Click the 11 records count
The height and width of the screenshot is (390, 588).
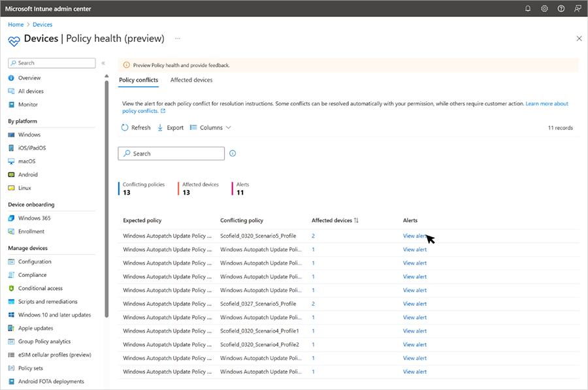(561, 128)
